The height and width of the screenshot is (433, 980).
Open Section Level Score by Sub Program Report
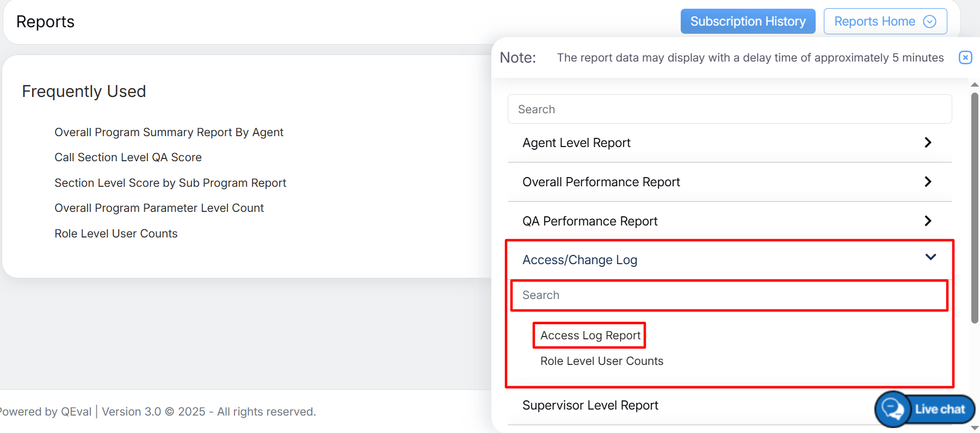coord(170,183)
